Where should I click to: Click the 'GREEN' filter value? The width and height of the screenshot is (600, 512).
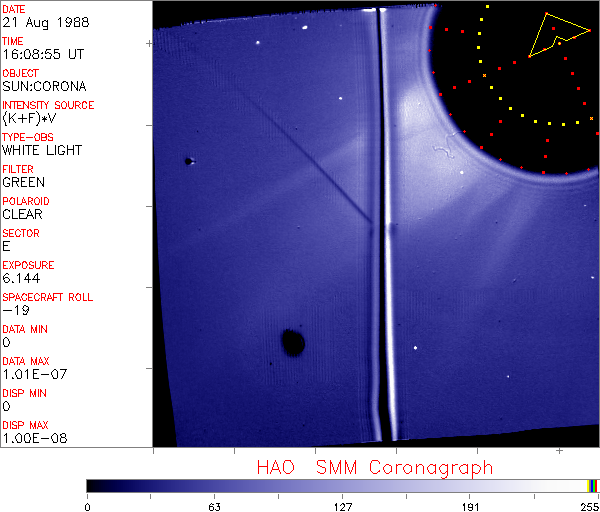coord(24,182)
